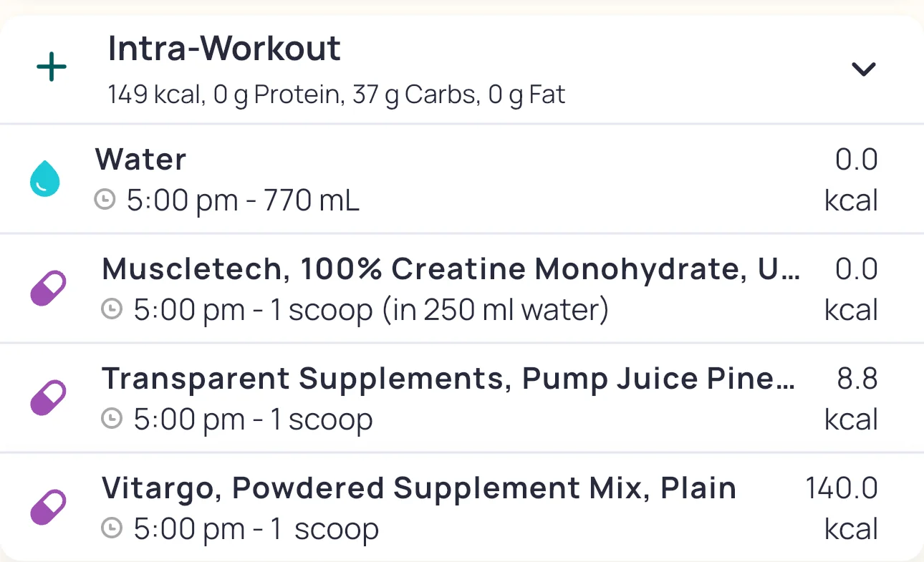Tap the clock icon in Vitargo entry
Screen dimensions: 924x562
112,530
